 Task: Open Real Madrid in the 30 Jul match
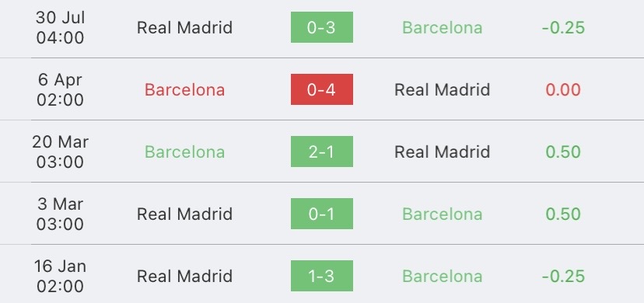coord(185,27)
